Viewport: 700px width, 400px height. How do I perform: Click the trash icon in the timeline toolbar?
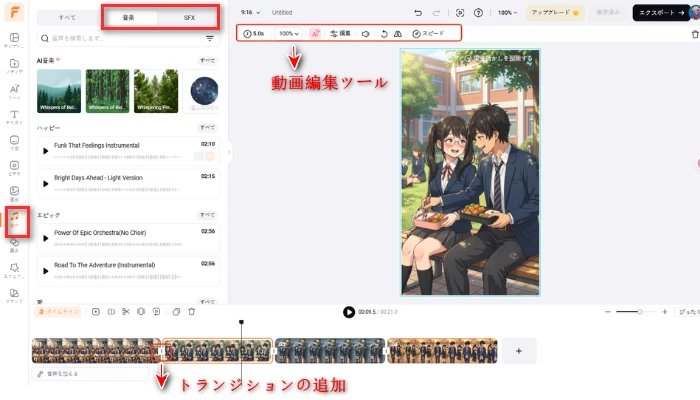[192, 312]
